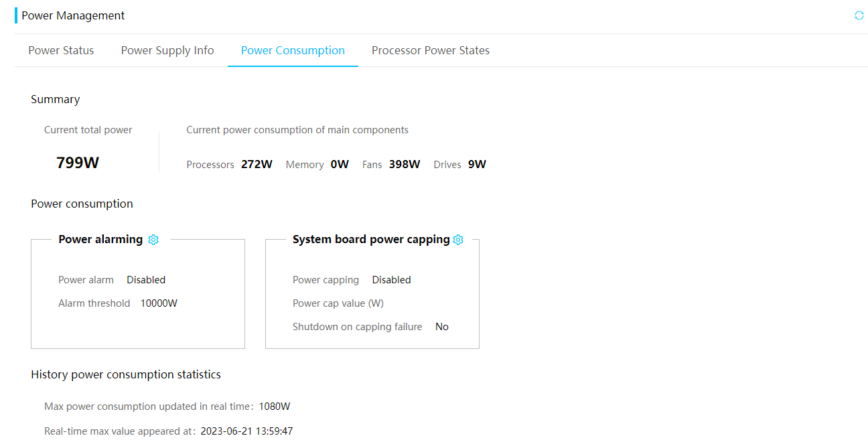Click the Power Management page title
This screenshot has width=868, height=442.
click(x=73, y=15)
